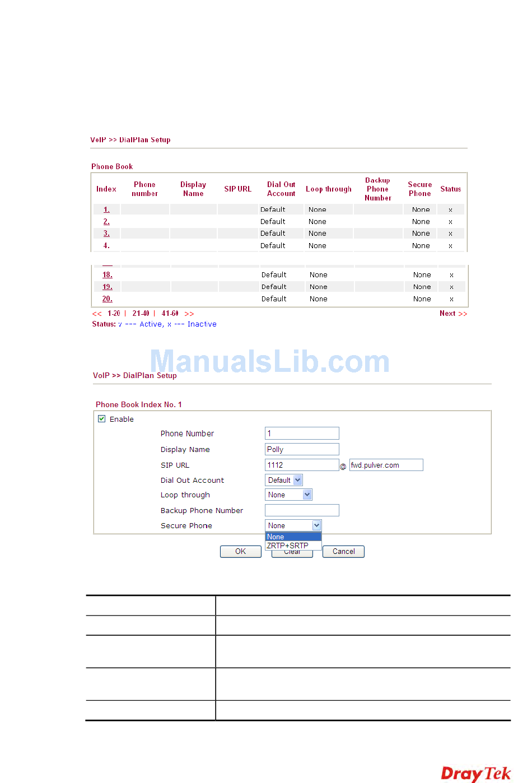Click the Display Name column header
Viewport: 532px width, 783px height.
coord(193,189)
